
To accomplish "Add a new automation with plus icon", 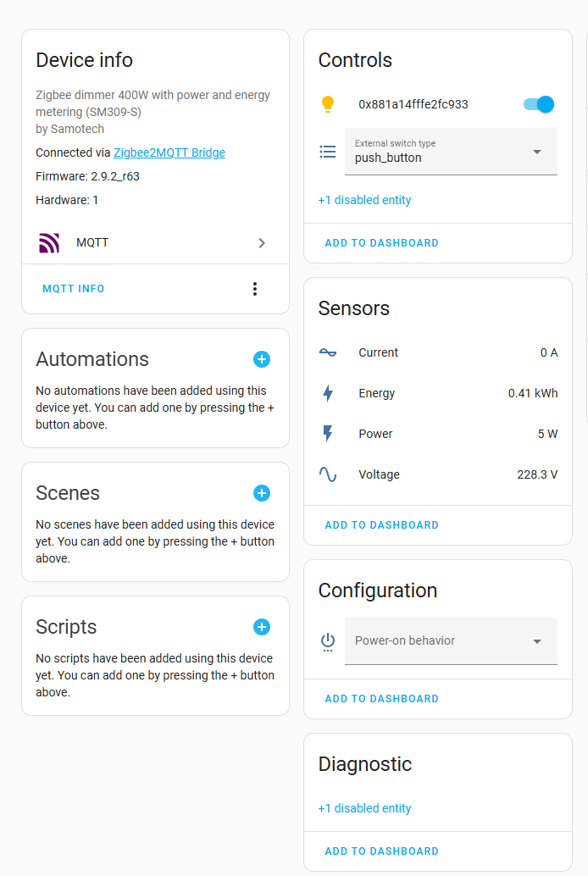I will [x=262, y=359].
